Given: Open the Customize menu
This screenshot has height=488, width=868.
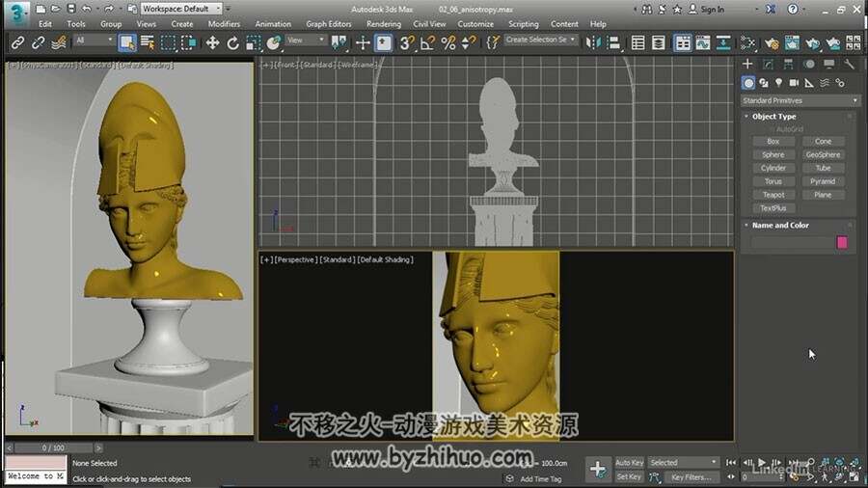Looking at the screenshot, I should click(475, 24).
